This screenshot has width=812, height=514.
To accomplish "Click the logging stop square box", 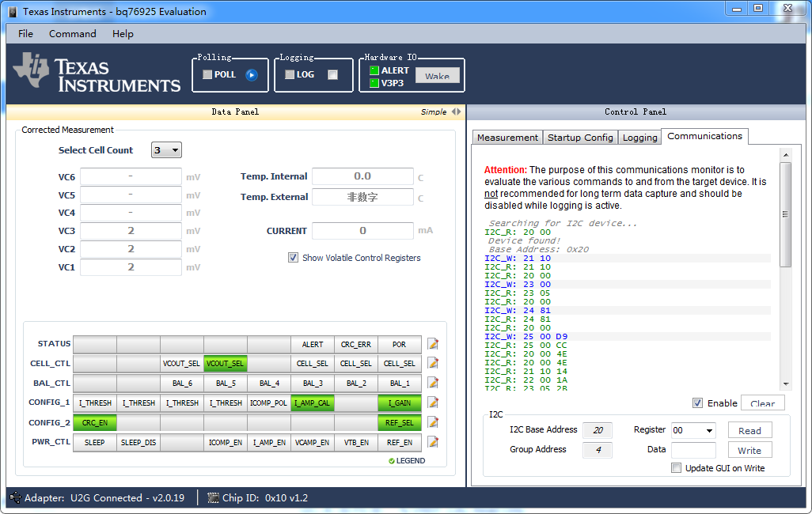I will tap(332, 74).
